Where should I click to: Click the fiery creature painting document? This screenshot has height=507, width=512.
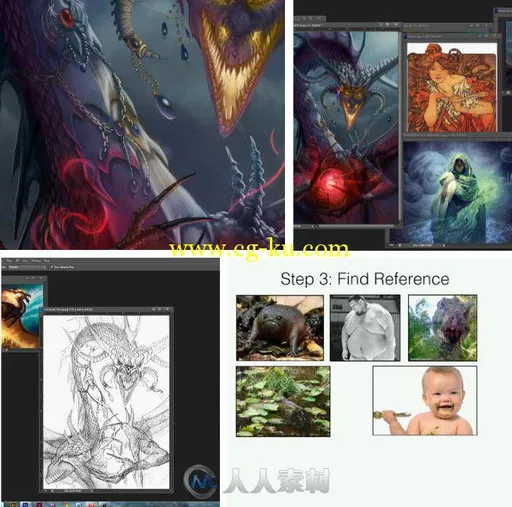point(21,316)
